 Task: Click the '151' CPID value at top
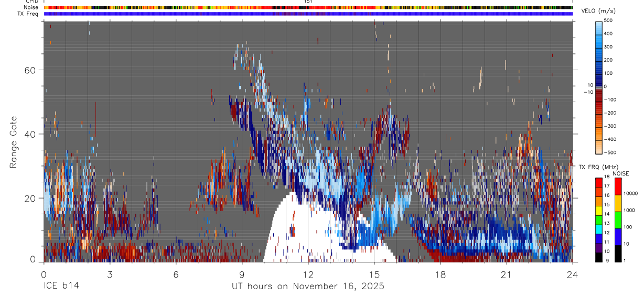308,2
